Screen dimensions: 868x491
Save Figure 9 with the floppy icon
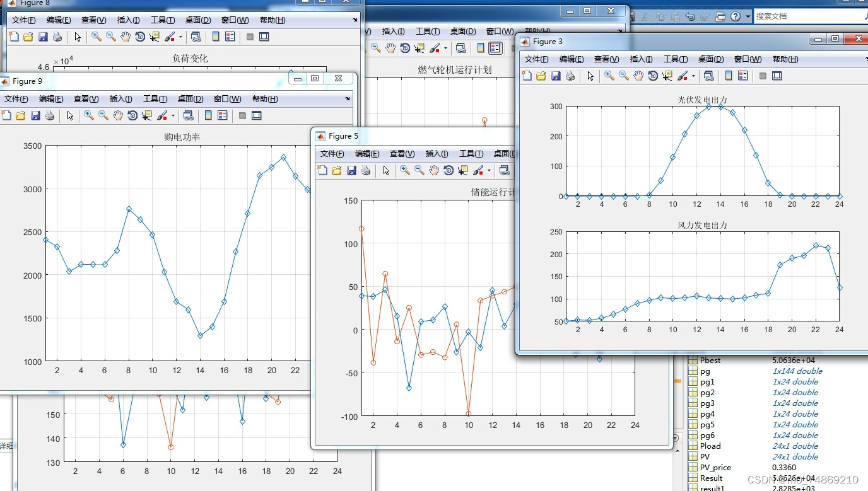click(x=35, y=116)
